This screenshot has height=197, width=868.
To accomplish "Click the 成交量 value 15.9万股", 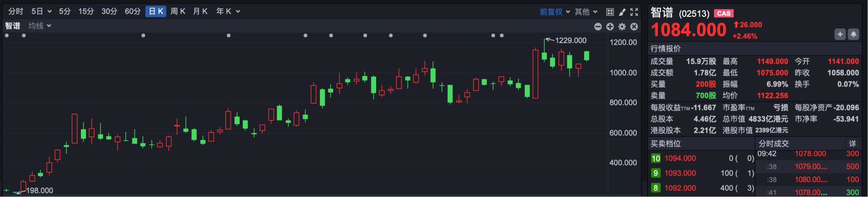I will click(701, 61).
